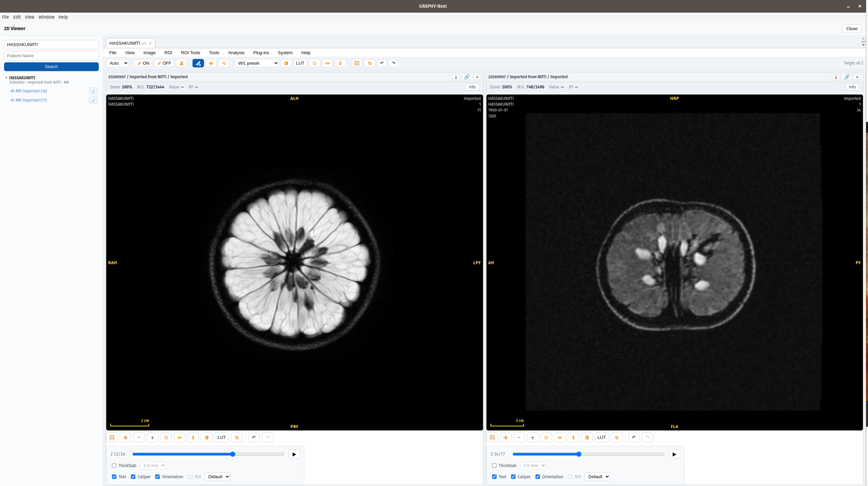
Task: Uncheck Orientation in right viewer
Action: [x=538, y=477]
